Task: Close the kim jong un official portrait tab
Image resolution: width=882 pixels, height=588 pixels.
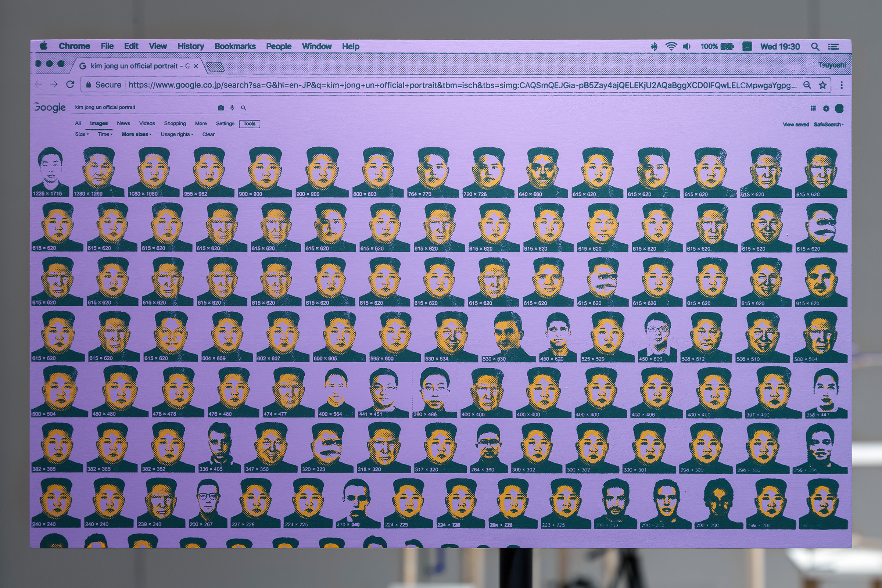Action: (x=196, y=66)
